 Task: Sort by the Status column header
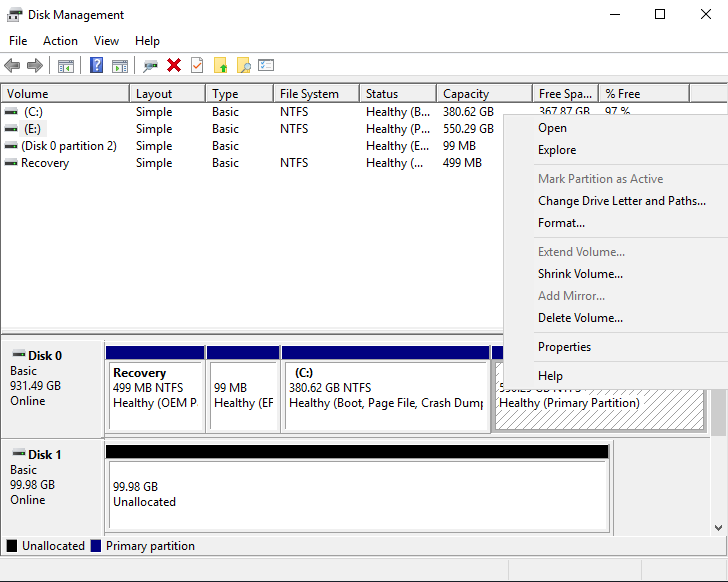(x=398, y=94)
